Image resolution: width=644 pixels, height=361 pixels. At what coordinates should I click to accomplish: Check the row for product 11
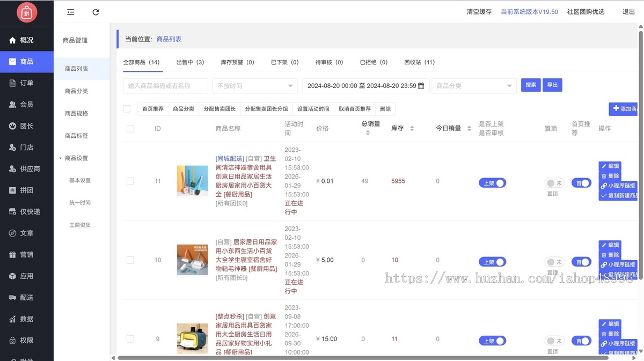130,181
